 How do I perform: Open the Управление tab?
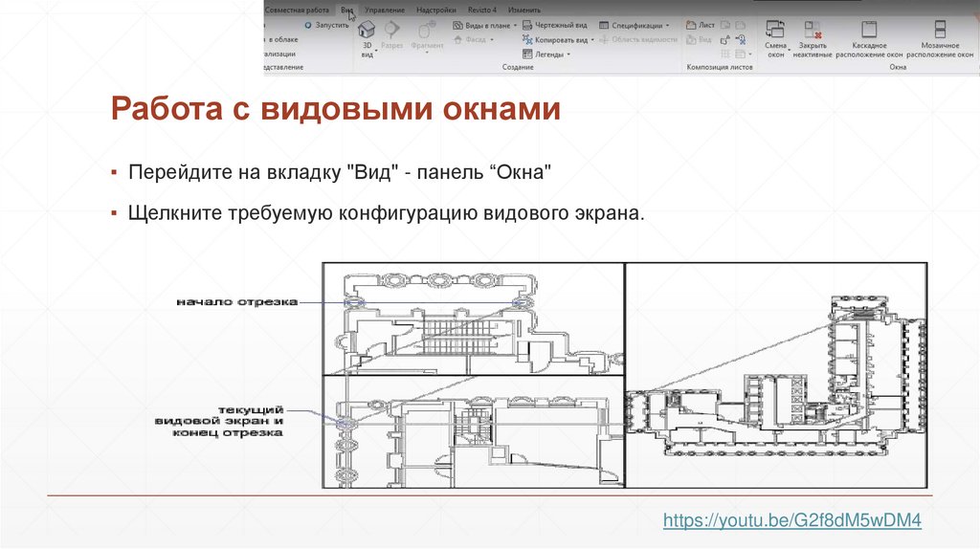385,10
